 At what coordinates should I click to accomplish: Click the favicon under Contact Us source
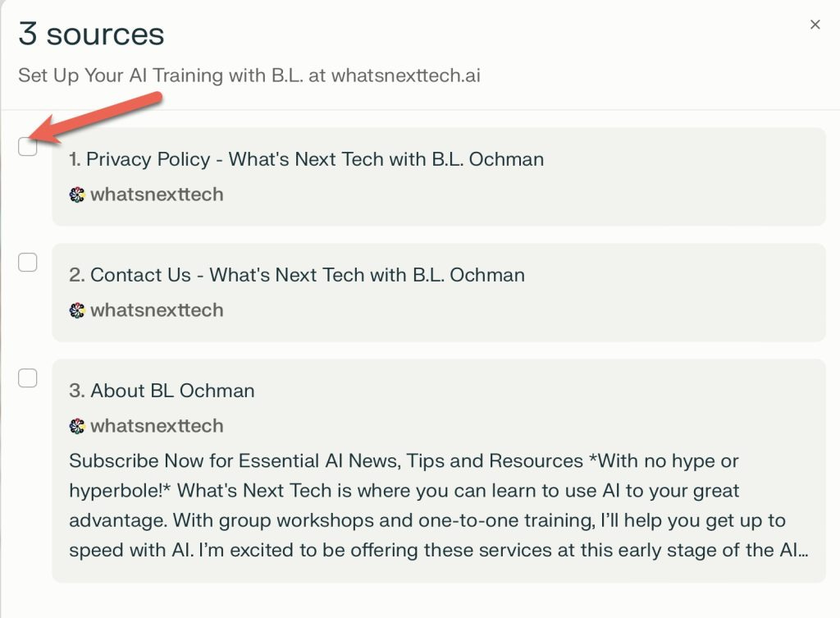click(x=77, y=310)
